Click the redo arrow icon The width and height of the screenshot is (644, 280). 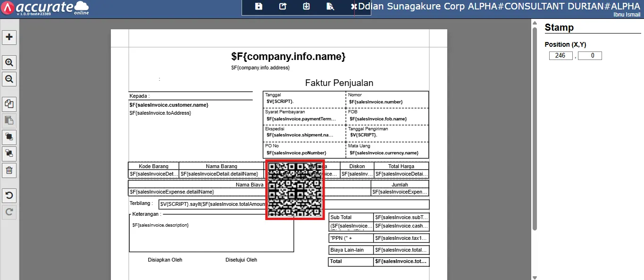pyautogui.click(x=9, y=212)
